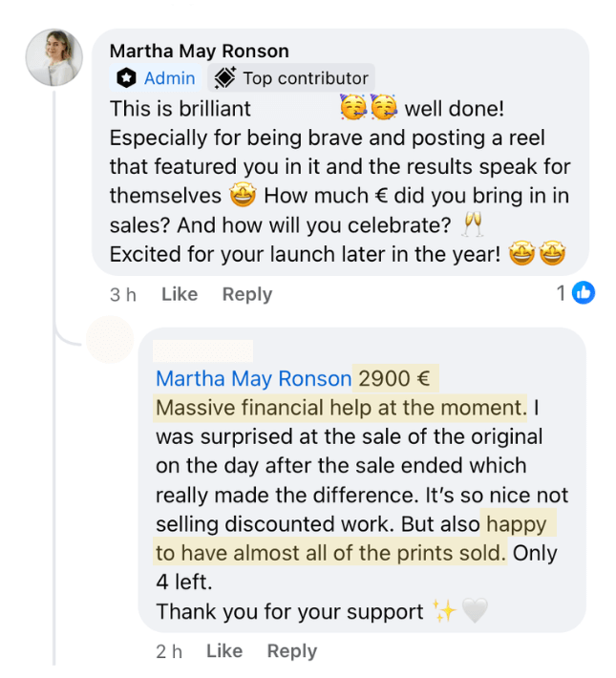Image resolution: width=616 pixels, height=678 pixels.
Task: Open the Martha May Ronson commenter name
Action: (x=199, y=52)
